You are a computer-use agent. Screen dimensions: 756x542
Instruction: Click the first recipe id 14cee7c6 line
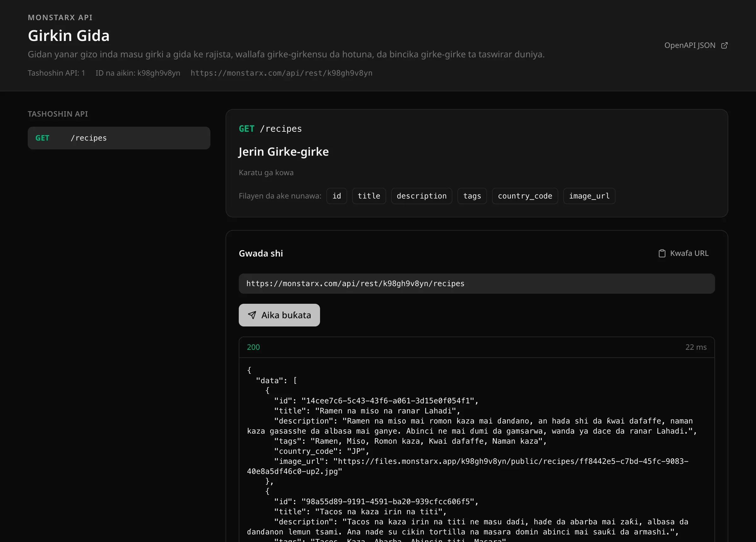pos(376,401)
